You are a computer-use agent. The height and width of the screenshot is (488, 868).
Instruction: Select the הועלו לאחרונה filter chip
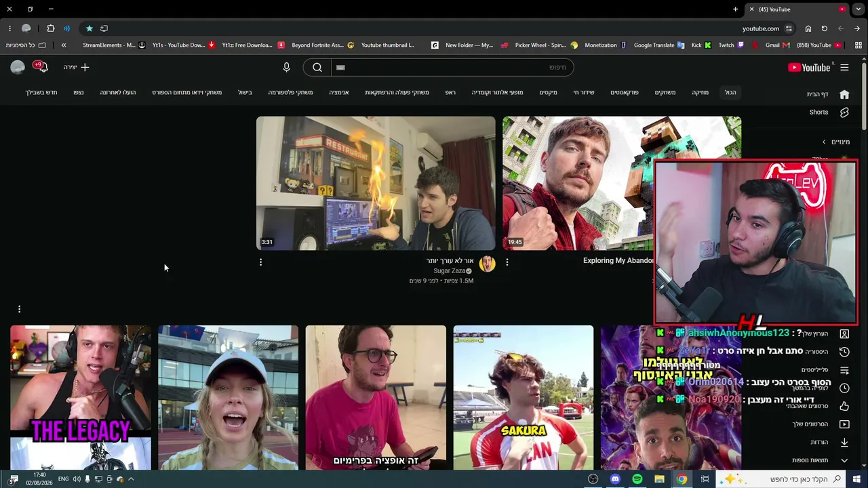coord(118,93)
